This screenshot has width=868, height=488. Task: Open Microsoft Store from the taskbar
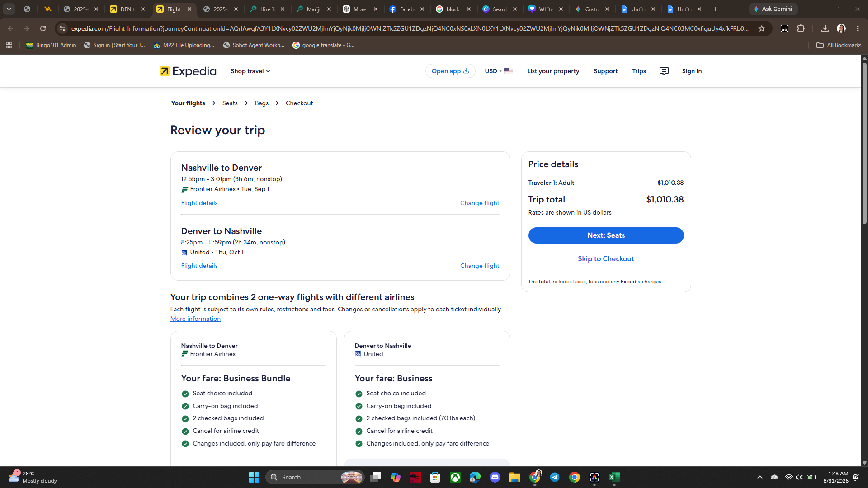point(435,477)
